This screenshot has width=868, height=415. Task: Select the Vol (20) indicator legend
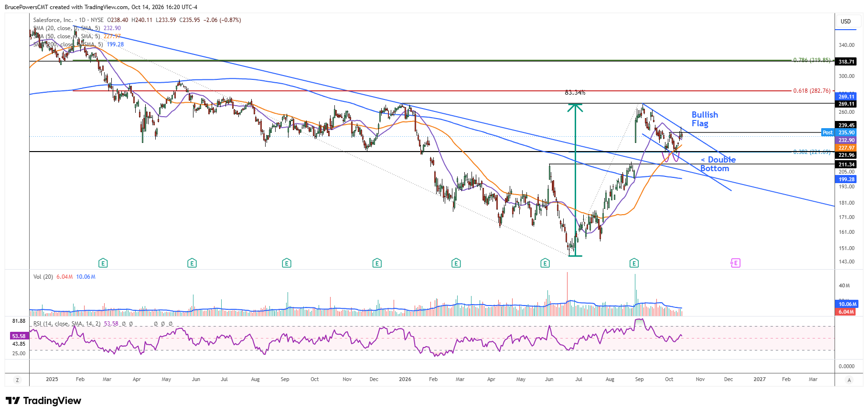pos(43,277)
